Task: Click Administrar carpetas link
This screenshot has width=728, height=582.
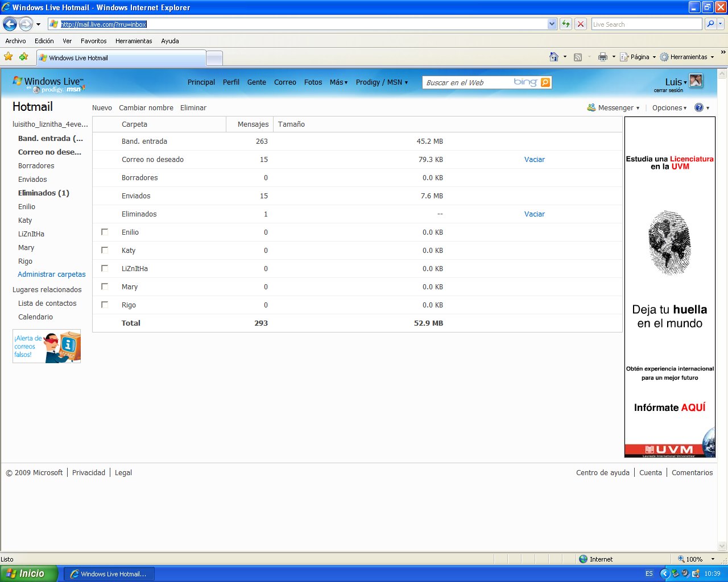Action: [x=52, y=274]
